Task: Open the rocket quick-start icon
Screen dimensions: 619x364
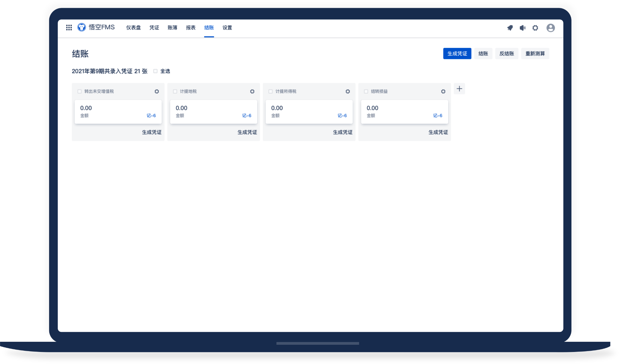Action: [510, 28]
